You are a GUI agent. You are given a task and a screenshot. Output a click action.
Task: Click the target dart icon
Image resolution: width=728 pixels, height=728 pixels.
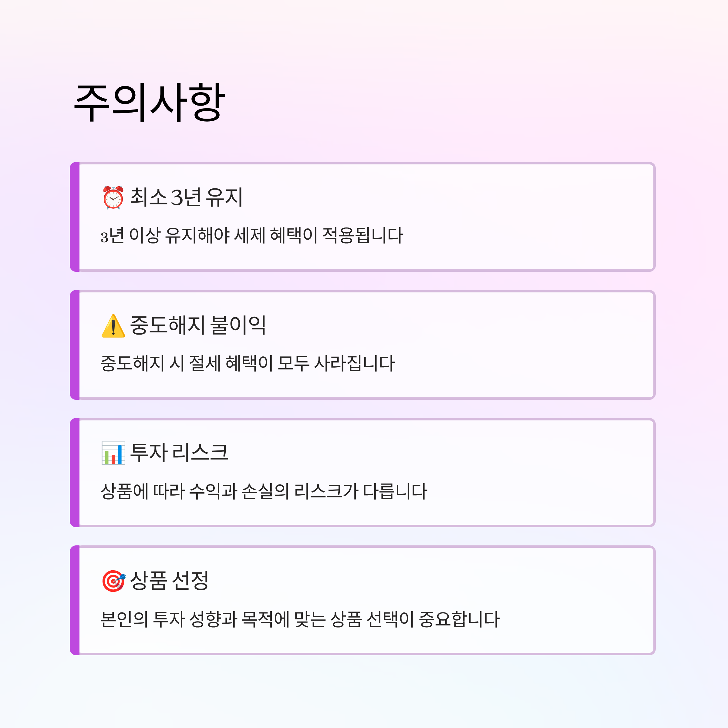(113, 581)
